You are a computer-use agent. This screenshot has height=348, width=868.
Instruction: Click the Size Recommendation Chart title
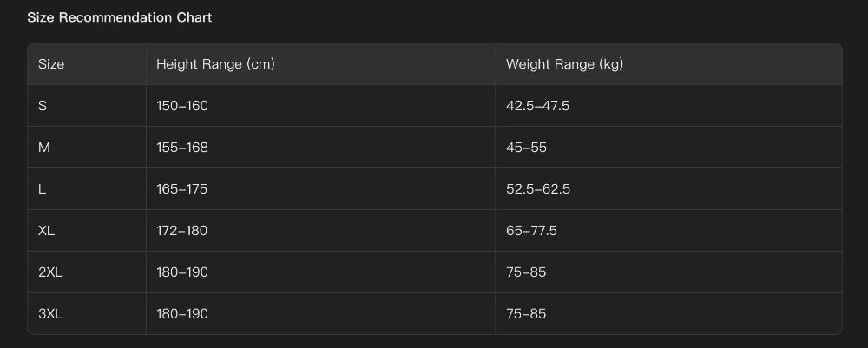[119, 17]
